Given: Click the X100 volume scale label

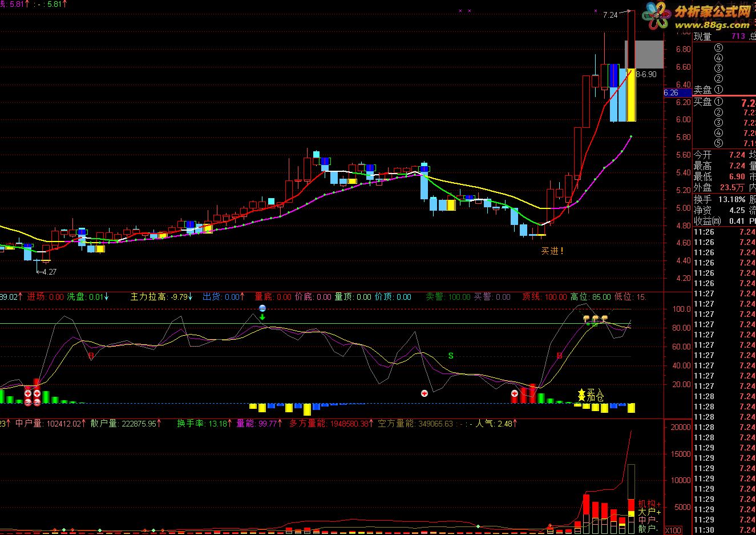Looking at the screenshot, I should tap(673, 530).
